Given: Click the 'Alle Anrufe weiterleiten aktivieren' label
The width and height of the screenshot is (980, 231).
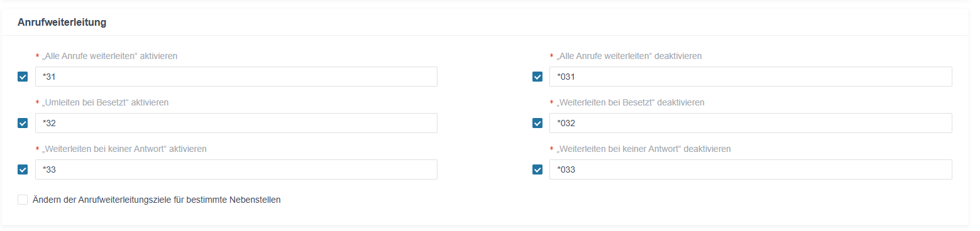Looking at the screenshot, I should 110,56.
